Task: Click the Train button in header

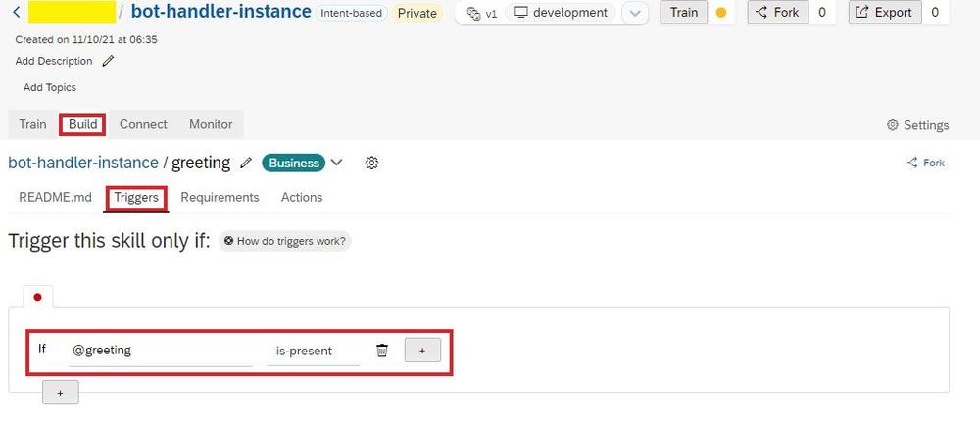Action: (684, 13)
